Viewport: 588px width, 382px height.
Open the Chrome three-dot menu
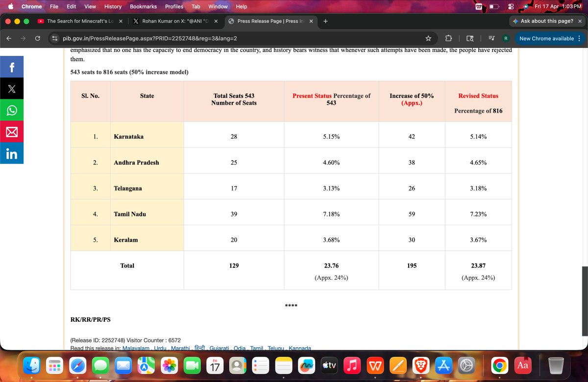pyautogui.click(x=579, y=38)
